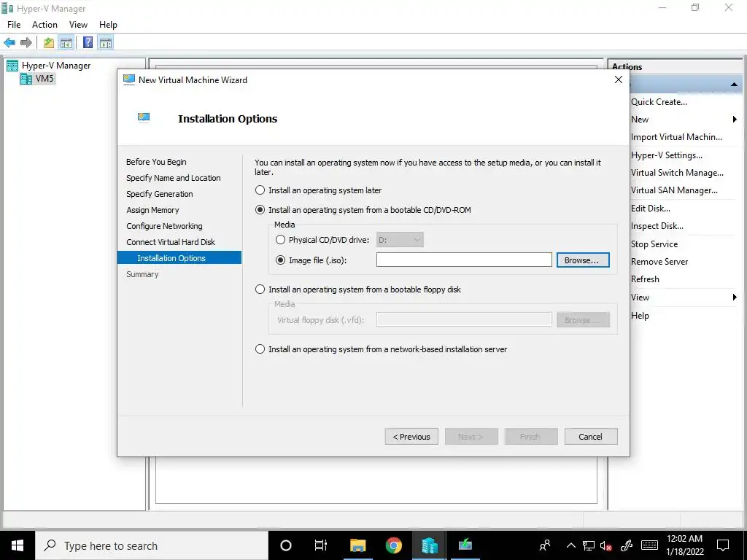The height and width of the screenshot is (560, 747).
Task: Click Stop Service action
Action: point(654,244)
